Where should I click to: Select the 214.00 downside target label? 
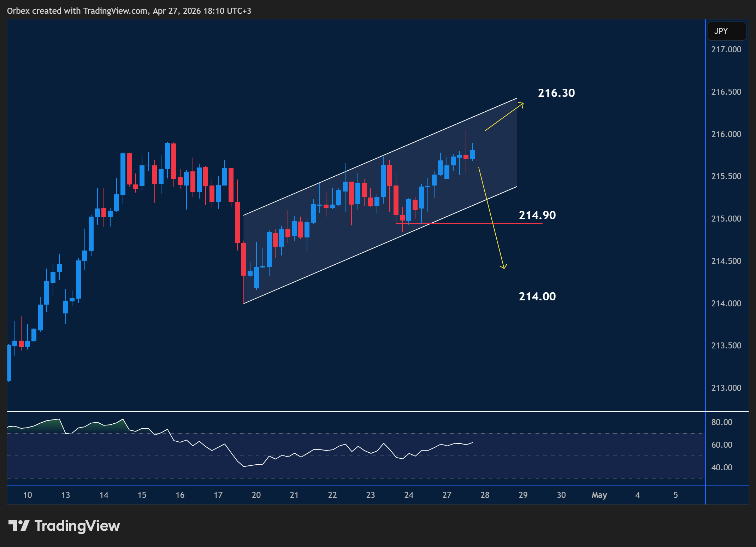(x=537, y=296)
